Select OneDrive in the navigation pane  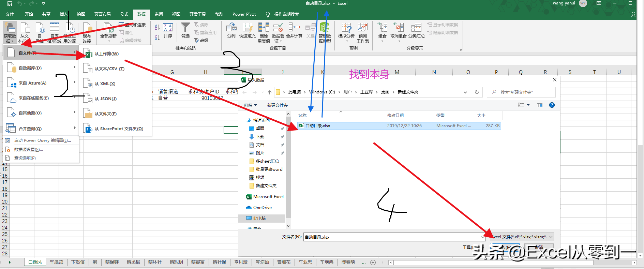click(x=262, y=208)
